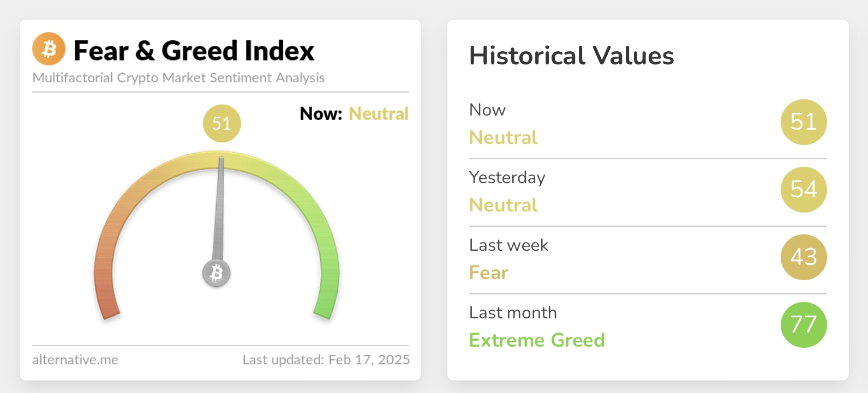Click the 51 circle in Now row
The height and width of the screenshot is (393, 868).
point(804,122)
